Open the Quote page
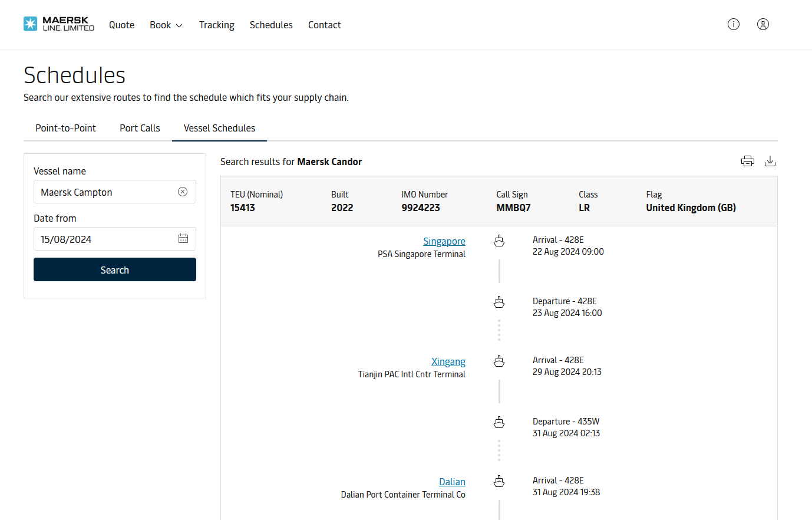The height and width of the screenshot is (520, 812). coord(121,25)
